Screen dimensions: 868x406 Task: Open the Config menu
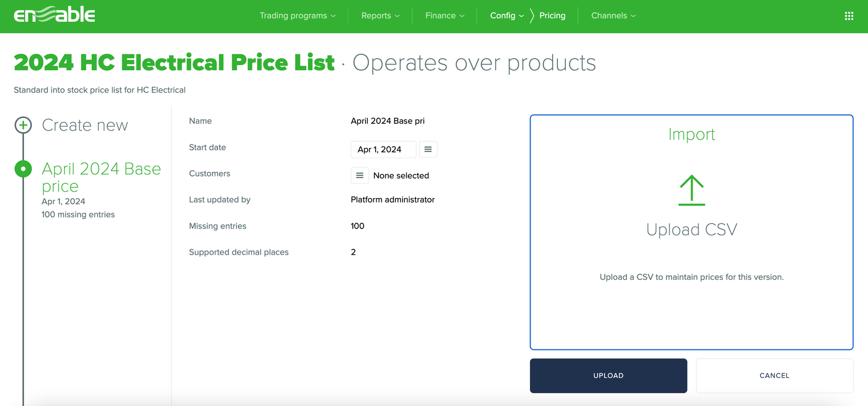[x=507, y=16]
